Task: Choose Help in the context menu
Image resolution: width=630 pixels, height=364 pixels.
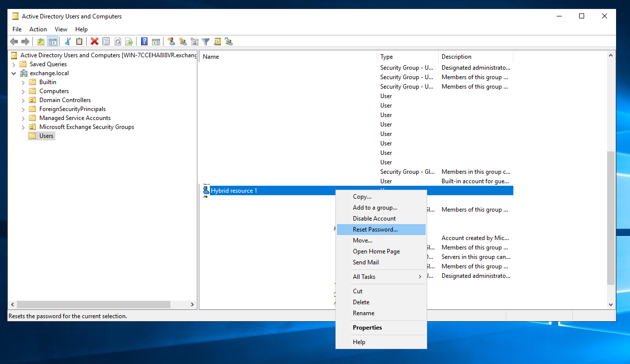Action: pos(381,342)
